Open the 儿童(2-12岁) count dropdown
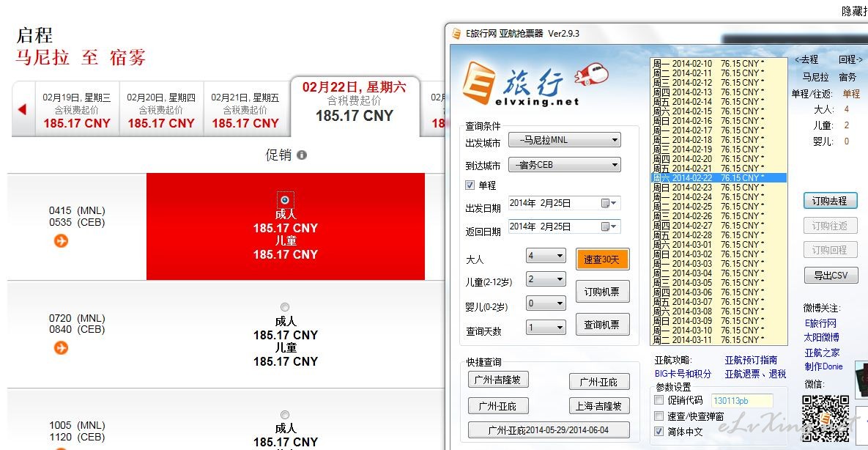This screenshot has width=868, height=450. pyautogui.click(x=546, y=279)
